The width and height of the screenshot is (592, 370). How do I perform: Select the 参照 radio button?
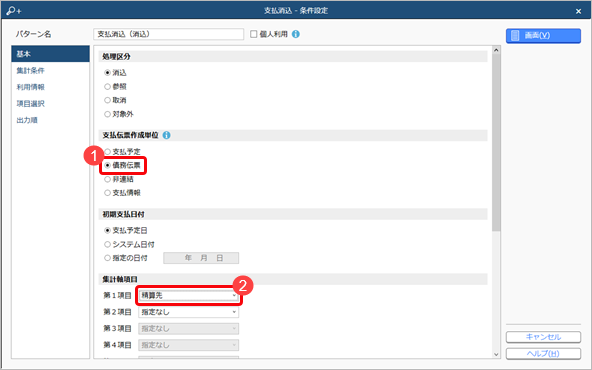107,86
